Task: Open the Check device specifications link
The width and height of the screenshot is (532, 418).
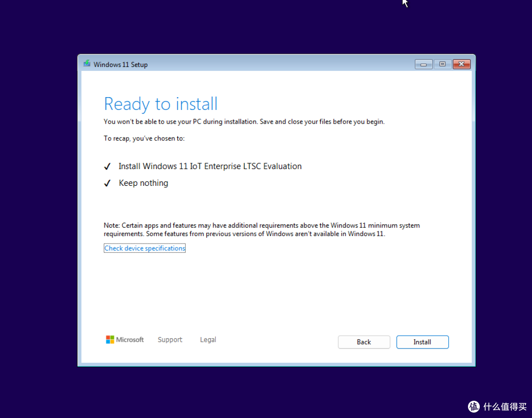Action: click(x=144, y=248)
